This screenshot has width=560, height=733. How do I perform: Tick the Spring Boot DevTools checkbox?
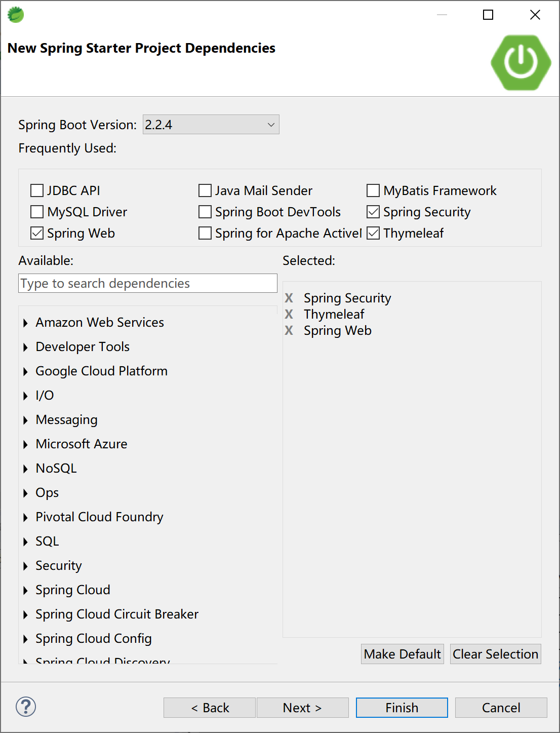(205, 212)
